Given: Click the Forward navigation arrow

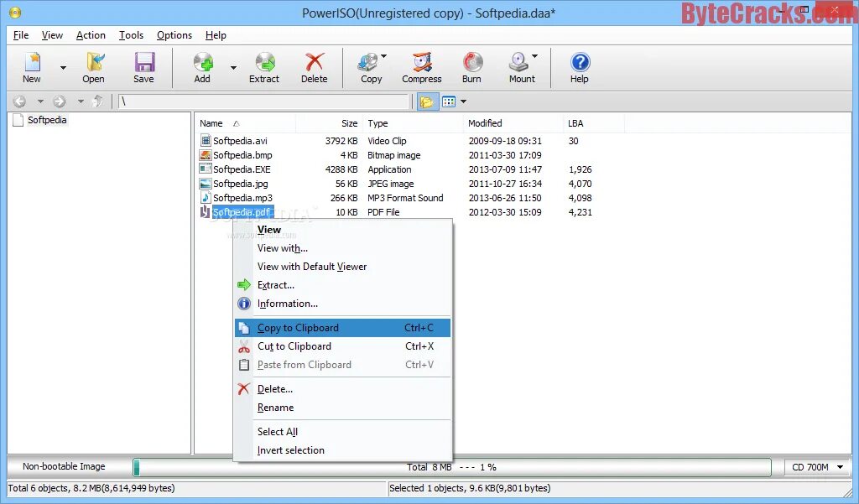Looking at the screenshot, I should [x=60, y=101].
